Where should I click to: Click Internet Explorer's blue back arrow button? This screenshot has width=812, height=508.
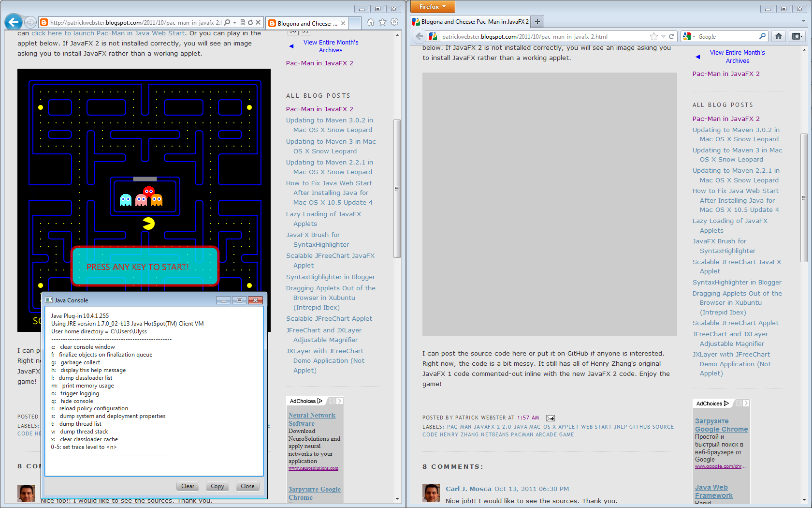point(13,22)
